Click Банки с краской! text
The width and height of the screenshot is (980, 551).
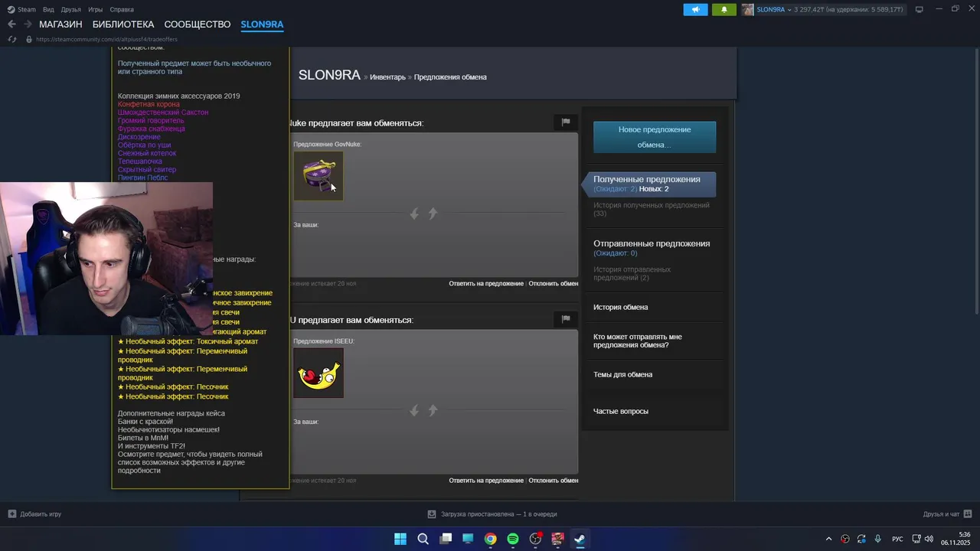[x=145, y=422]
